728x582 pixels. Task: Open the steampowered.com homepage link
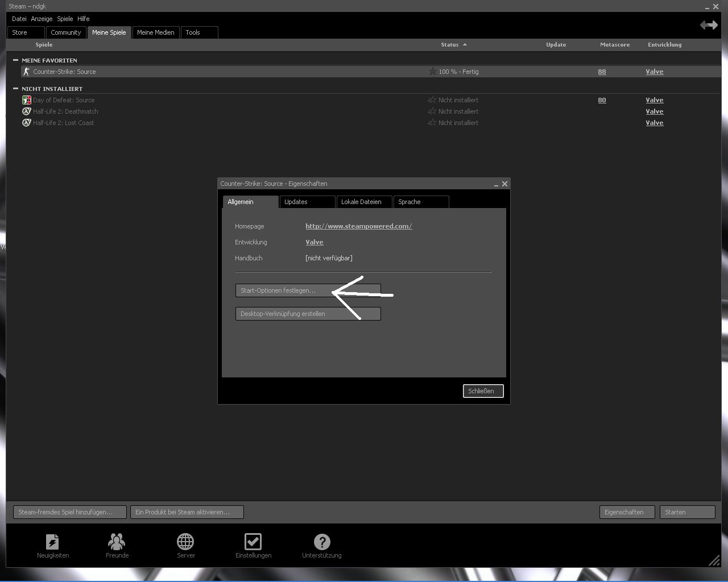(x=358, y=226)
